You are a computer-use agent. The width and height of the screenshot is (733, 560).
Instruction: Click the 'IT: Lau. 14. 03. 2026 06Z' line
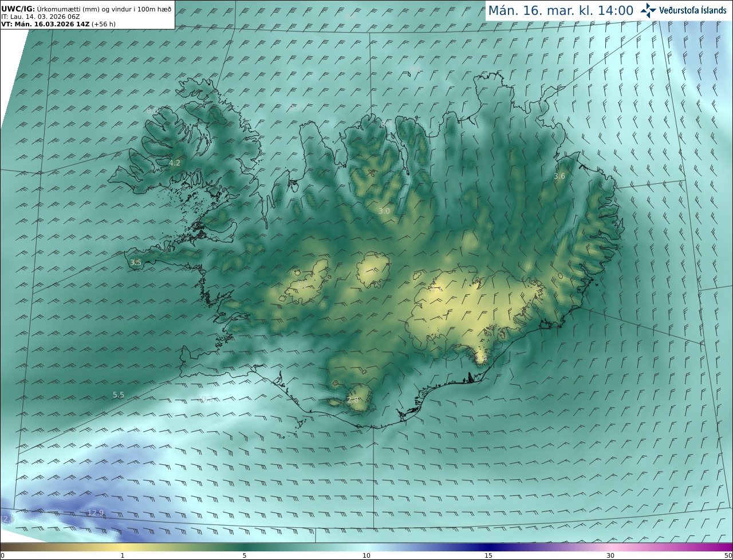pos(41,17)
